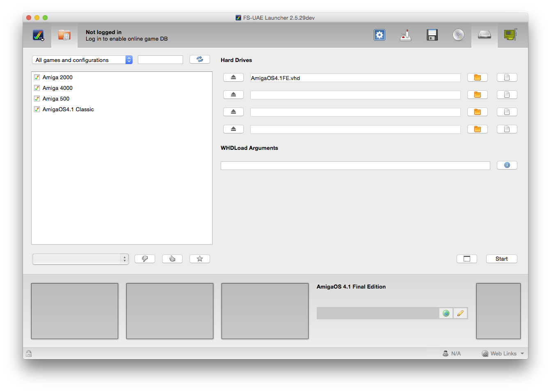Select the AmigaOS4.1 Classic configuration

pyautogui.click(x=122, y=109)
